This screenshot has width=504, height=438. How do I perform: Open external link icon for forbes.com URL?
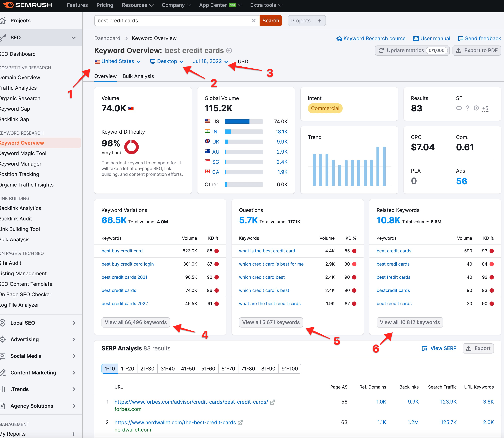[272, 402]
